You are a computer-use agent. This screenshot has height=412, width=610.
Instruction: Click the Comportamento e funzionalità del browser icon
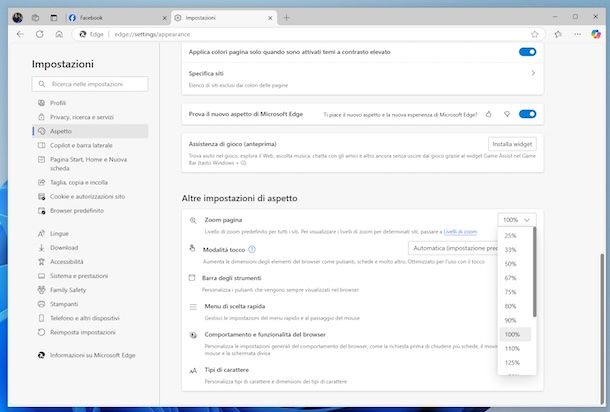pos(193,335)
